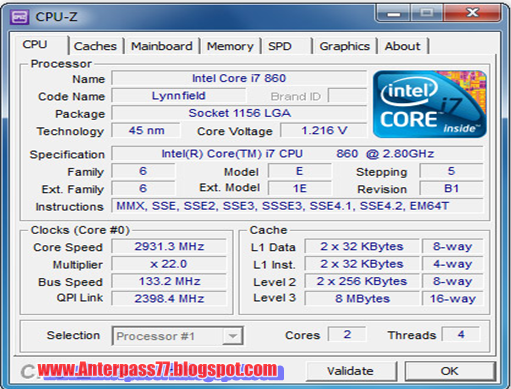Click the 'CPU-Z' window title text
The image size is (511, 389).
[x=56, y=17]
